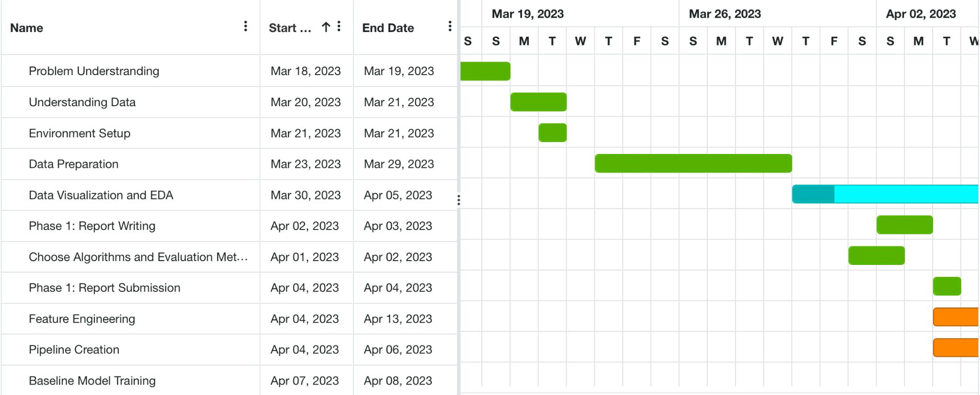Click the Mar 26, 2023 week header
The image size is (980, 395).
point(724,14)
